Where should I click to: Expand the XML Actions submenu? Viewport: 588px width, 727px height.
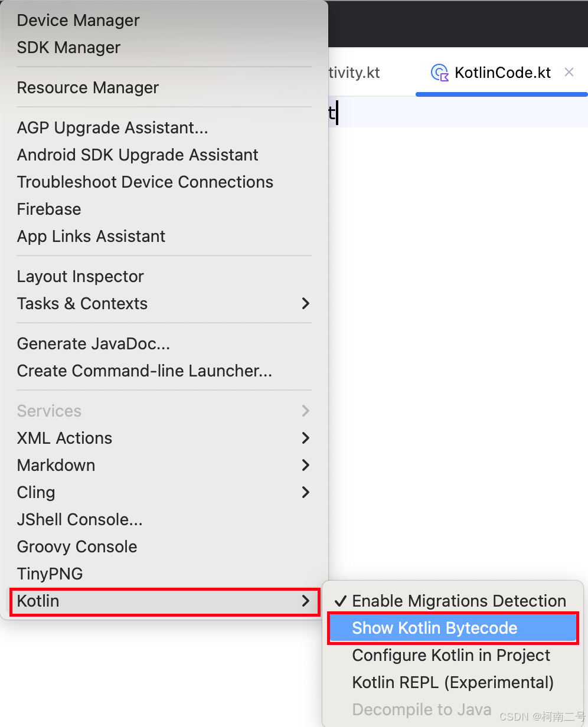64,438
